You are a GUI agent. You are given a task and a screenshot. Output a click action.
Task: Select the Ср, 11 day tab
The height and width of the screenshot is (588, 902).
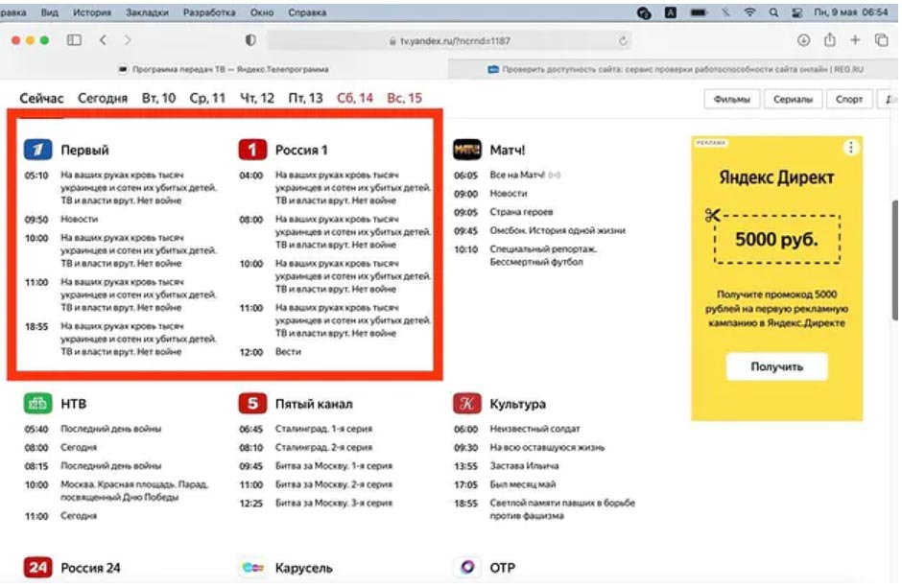pyautogui.click(x=207, y=98)
